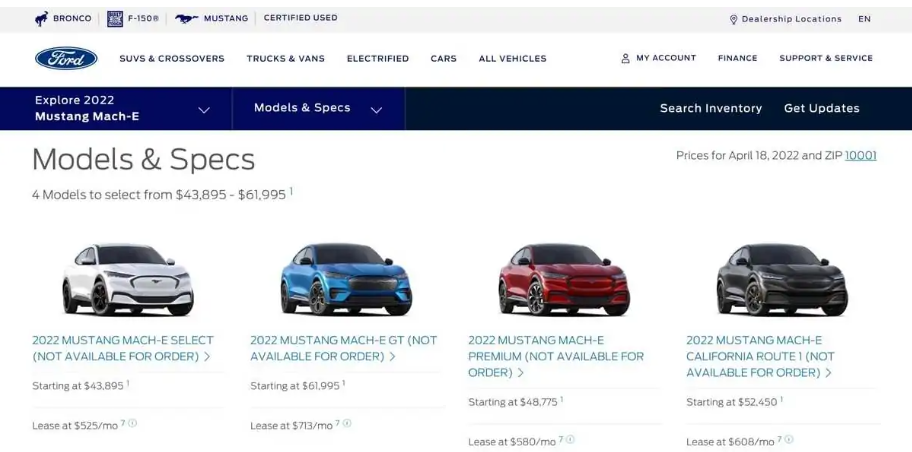This screenshot has width=912, height=452.
Task: Open 2022 Mustang Mach-E Select link
Action: pos(123,348)
